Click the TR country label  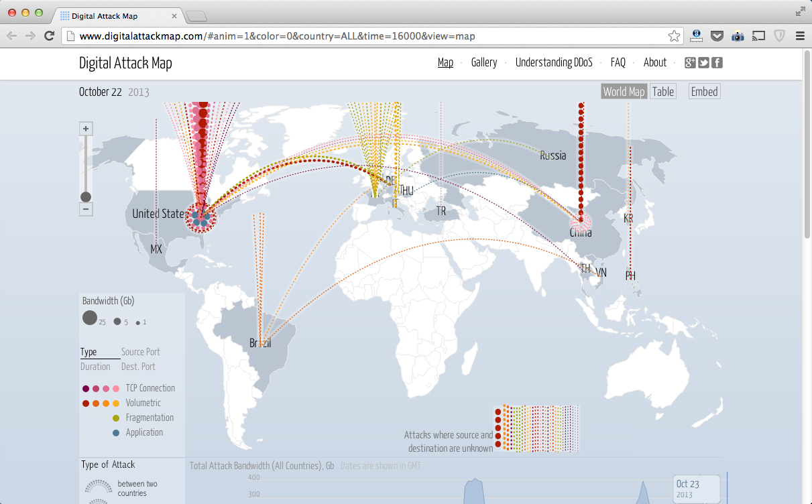tap(441, 211)
